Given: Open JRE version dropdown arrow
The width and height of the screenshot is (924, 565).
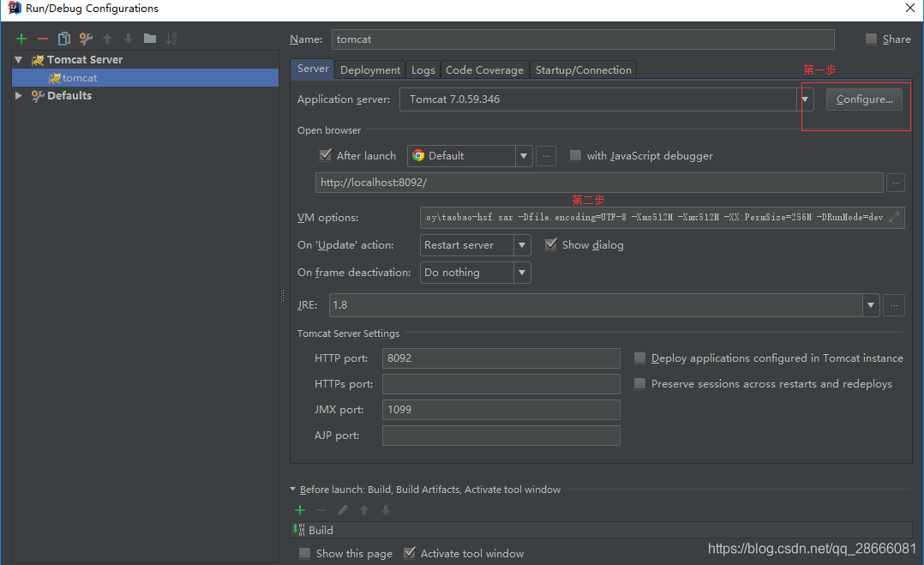Looking at the screenshot, I should pos(870,305).
